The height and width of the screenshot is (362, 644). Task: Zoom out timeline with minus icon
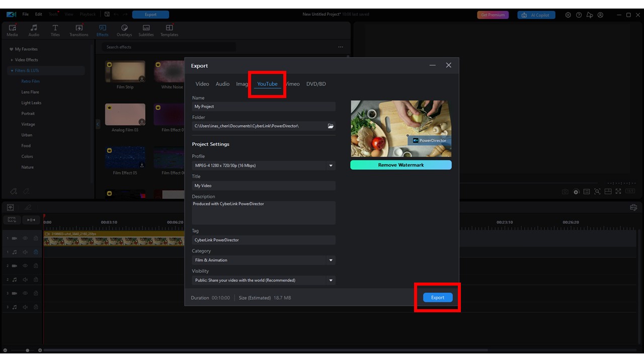click(x=5, y=350)
